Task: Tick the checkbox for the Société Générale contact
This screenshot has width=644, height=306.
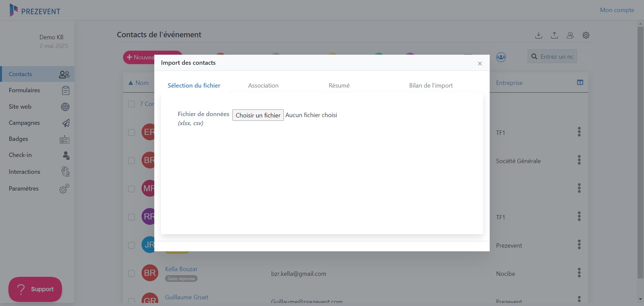Action: (x=131, y=161)
